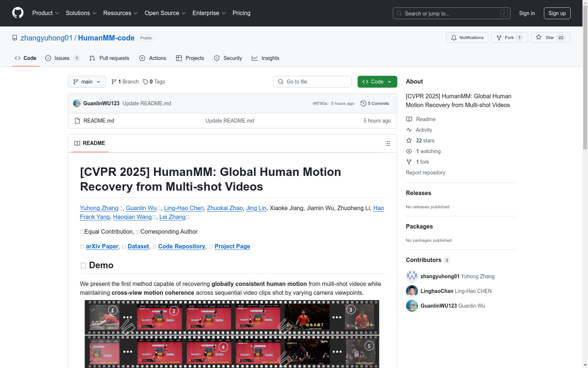Expand the Enterprise menu

(209, 13)
